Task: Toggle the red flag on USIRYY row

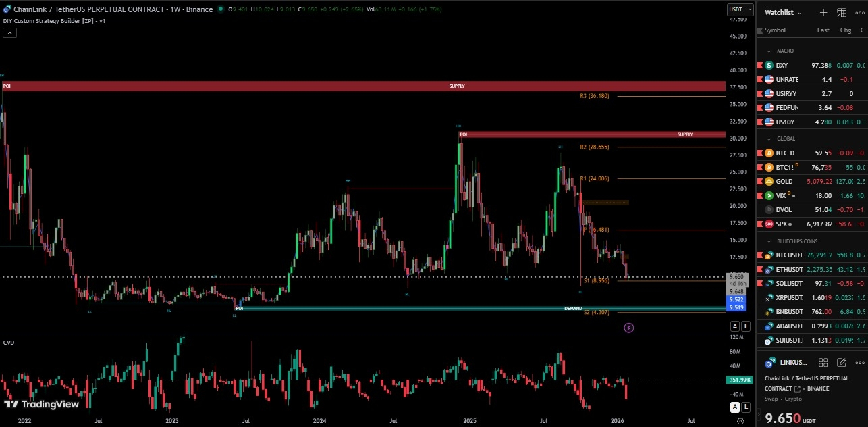Action: click(759, 94)
